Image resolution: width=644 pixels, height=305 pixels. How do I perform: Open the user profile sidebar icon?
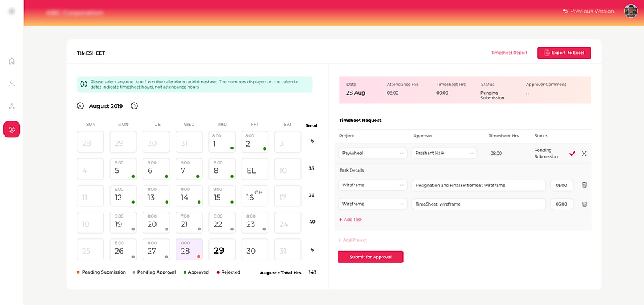click(x=11, y=84)
